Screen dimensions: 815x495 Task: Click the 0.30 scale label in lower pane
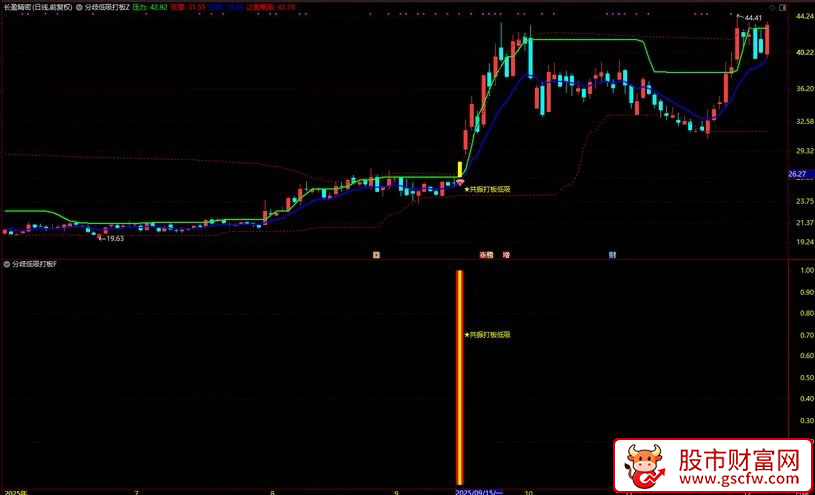tap(807, 421)
